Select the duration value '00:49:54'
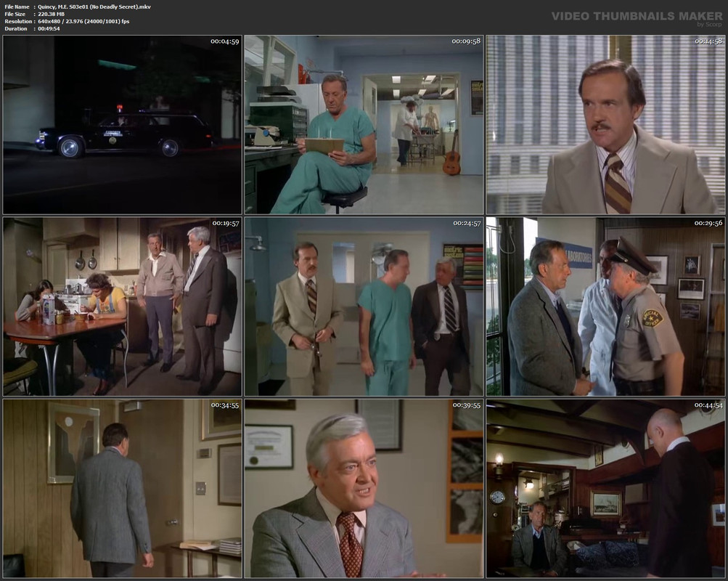Screen dimensions: 728x581 (49, 29)
